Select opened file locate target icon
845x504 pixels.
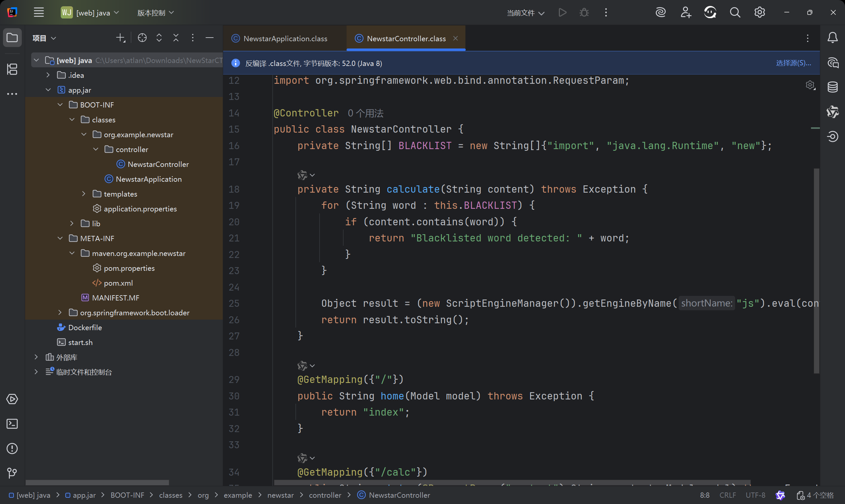point(142,38)
